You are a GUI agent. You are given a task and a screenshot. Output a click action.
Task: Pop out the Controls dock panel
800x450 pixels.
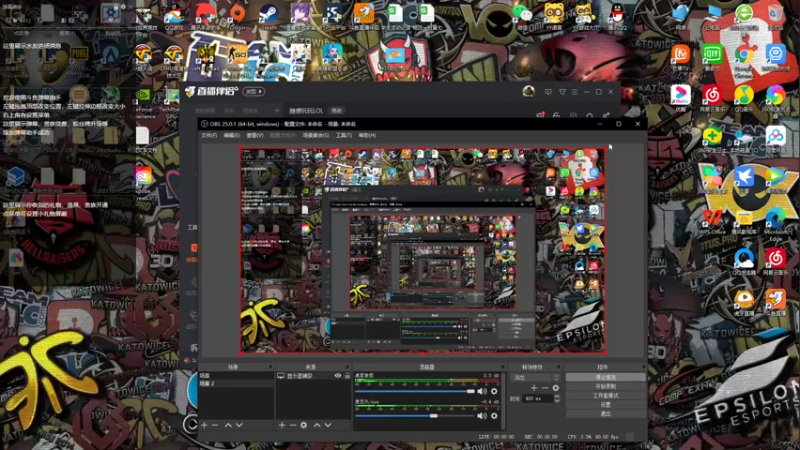(642, 367)
